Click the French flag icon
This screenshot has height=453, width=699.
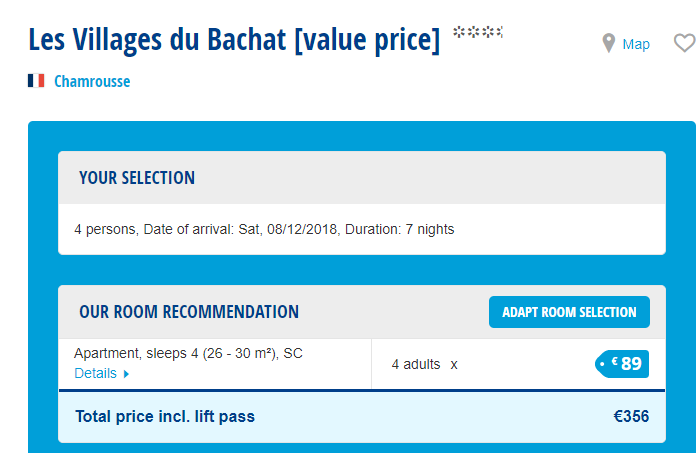(36, 81)
